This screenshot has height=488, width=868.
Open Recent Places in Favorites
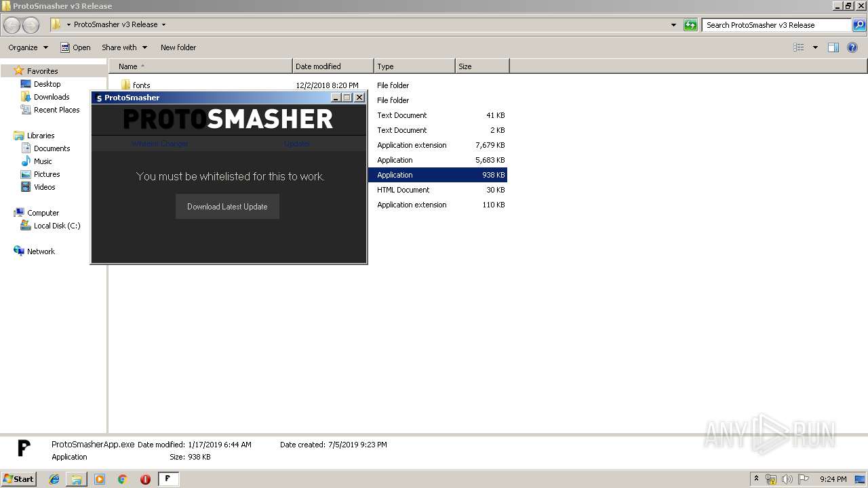point(56,110)
